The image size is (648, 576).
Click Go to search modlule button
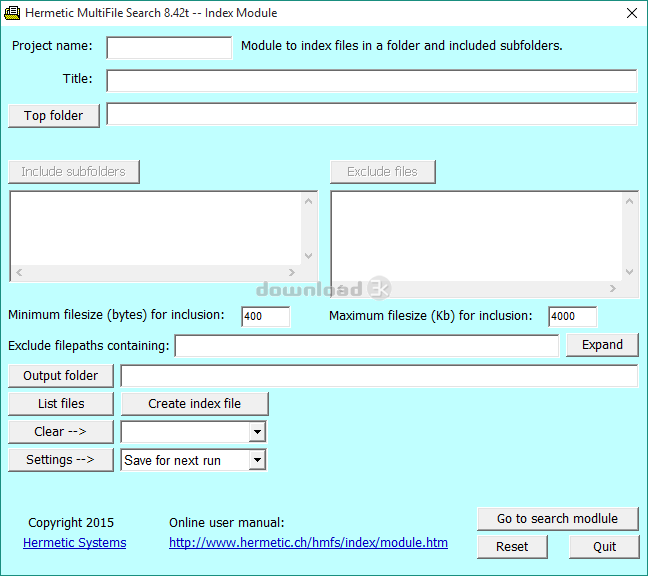point(557,519)
